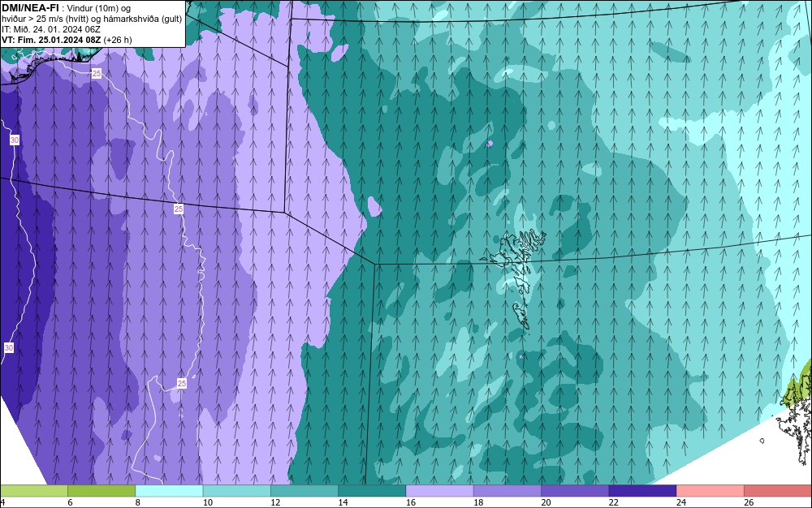812x508 pixels.
Task: Click the legend value 6
Action: tap(70, 502)
